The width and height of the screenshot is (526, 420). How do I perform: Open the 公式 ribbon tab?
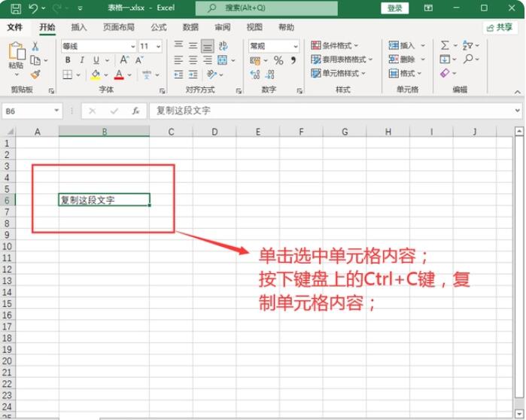(x=158, y=27)
